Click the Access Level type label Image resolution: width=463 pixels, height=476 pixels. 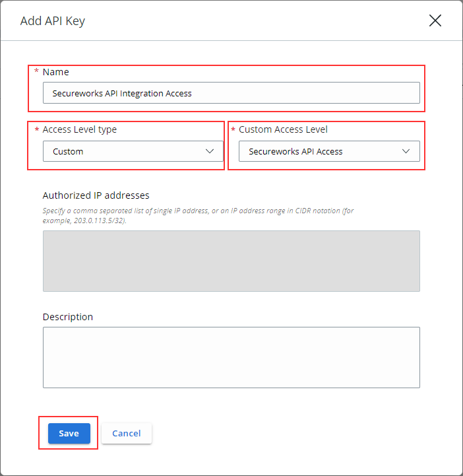79,129
